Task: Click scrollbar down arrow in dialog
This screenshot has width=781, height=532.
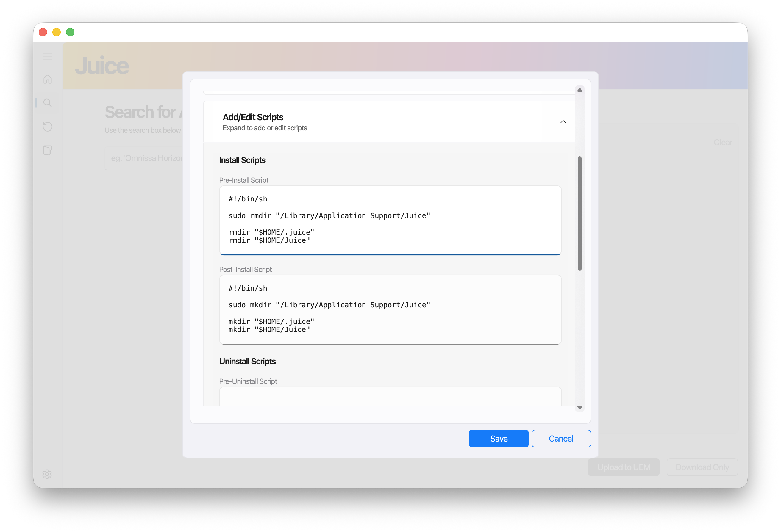Action: pos(579,407)
